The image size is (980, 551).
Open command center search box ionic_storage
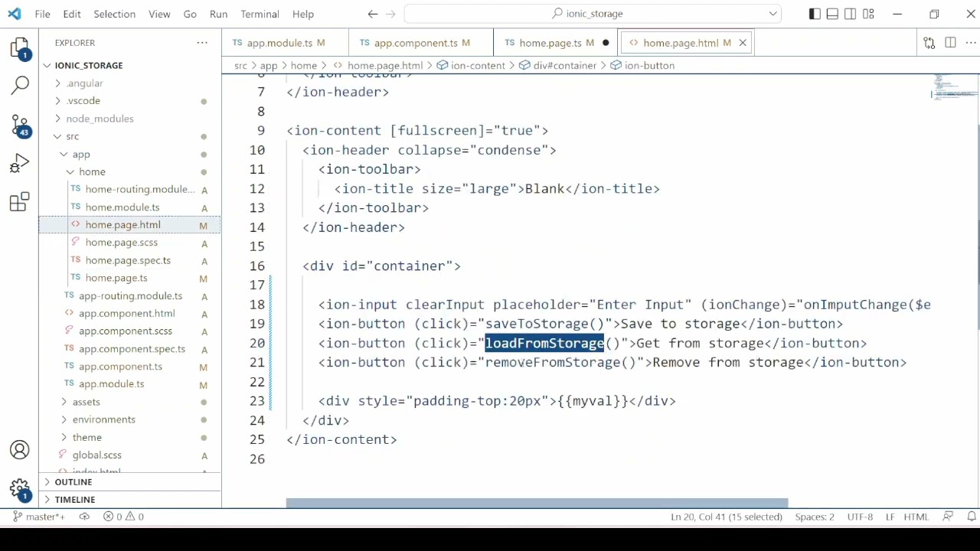pos(593,14)
